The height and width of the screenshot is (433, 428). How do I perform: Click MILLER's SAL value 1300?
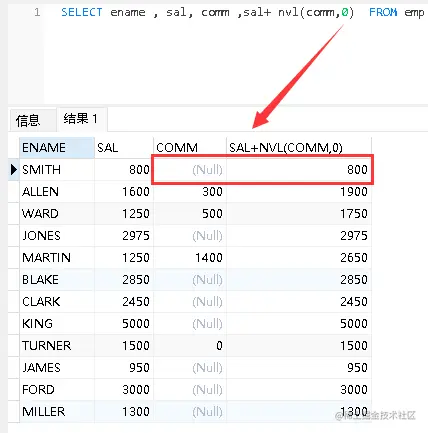coord(136,412)
